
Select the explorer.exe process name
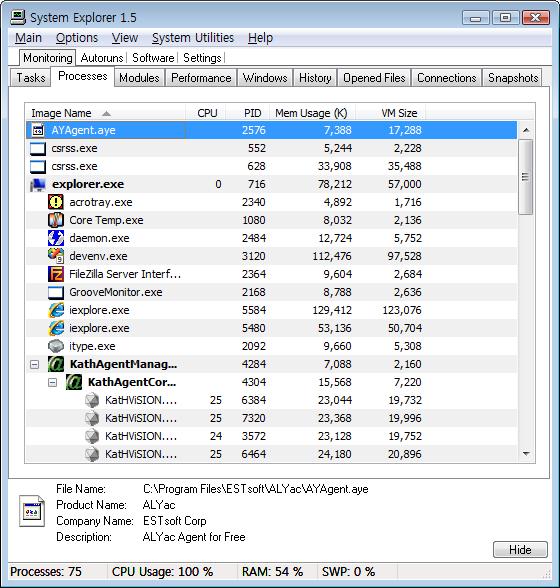88,184
